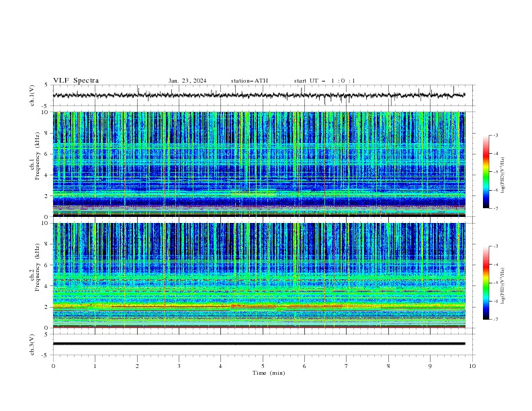Click the 'Time (min)' axis label
The height and width of the screenshot is (411, 532).
269,373
